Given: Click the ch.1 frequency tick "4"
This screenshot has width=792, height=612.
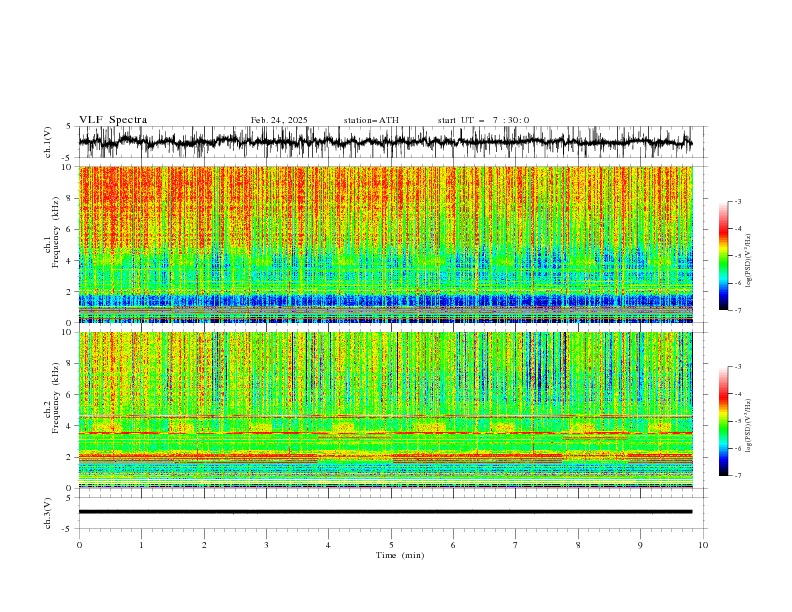Looking at the screenshot, I should (71, 261).
